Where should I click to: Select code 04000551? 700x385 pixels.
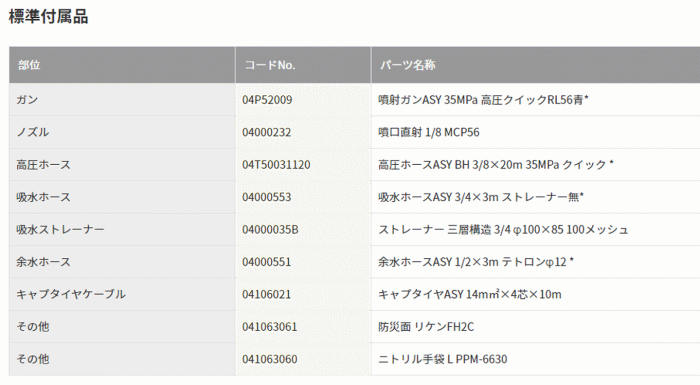point(267,262)
